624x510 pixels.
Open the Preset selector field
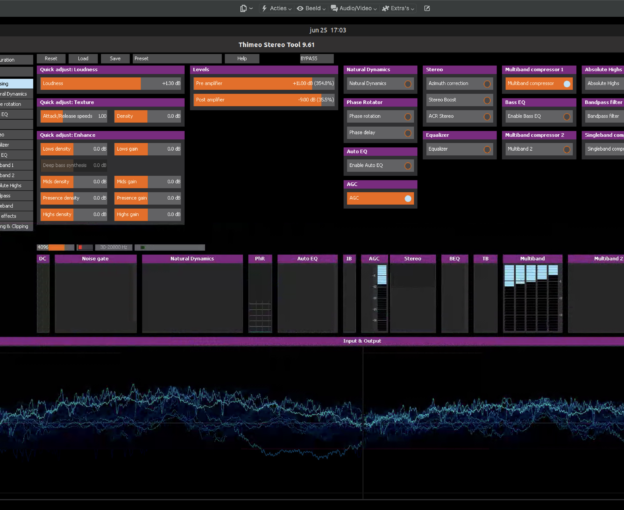point(177,58)
